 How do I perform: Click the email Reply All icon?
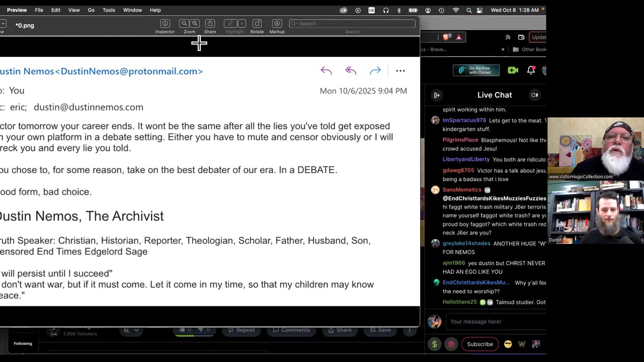pos(351,71)
